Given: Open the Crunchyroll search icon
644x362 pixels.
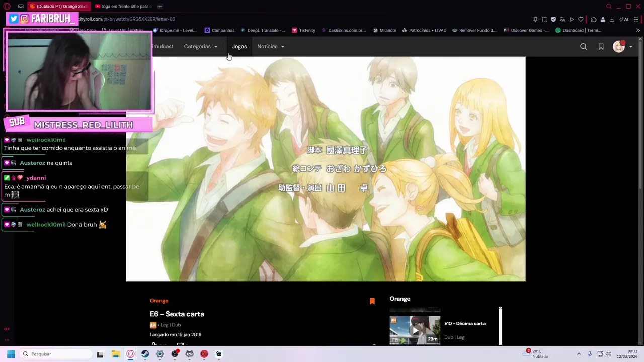Looking at the screenshot, I should coord(584,47).
